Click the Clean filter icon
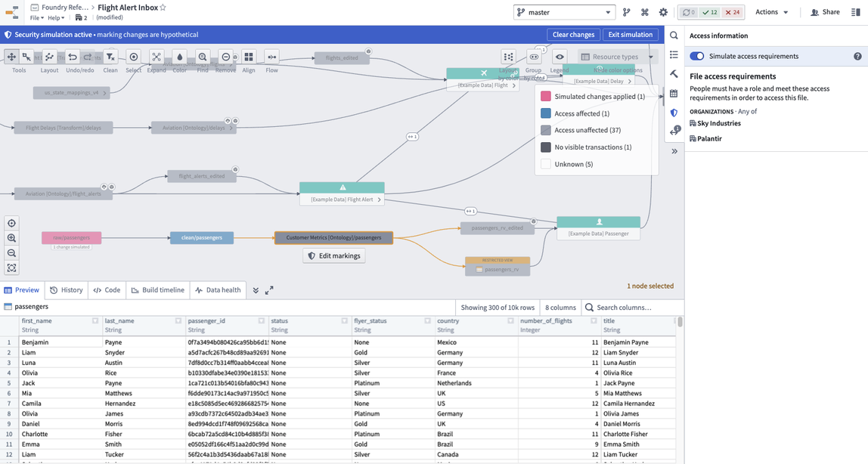Image resolution: width=868 pixels, height=464 pixels. tap(110, 57)
